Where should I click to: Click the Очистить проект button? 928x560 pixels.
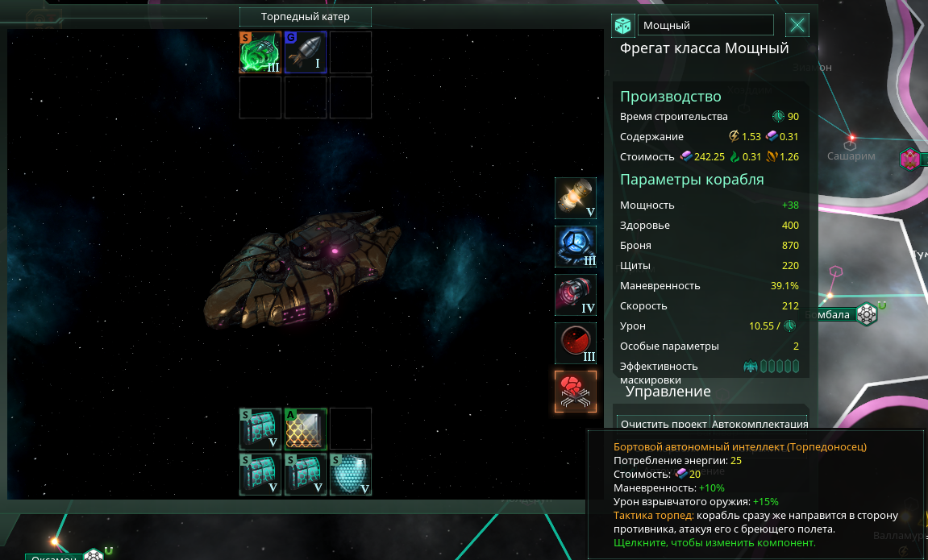[x=664, y=423]
